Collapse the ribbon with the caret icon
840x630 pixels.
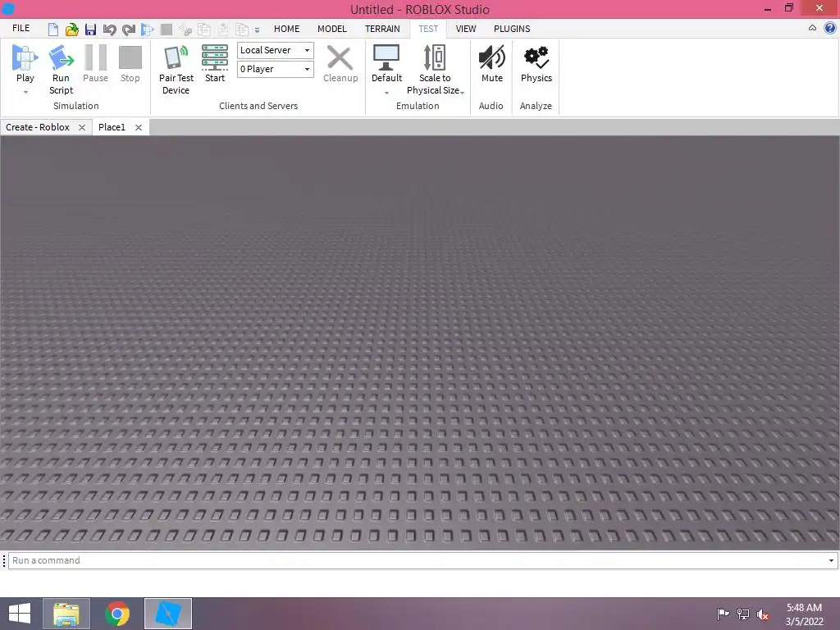(812, 29)
